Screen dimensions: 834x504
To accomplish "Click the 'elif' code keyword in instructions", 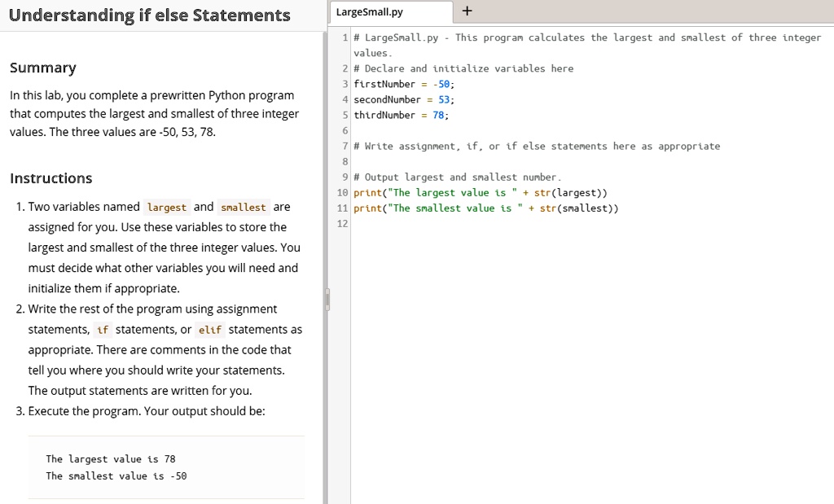I will [x=209, y=330].
